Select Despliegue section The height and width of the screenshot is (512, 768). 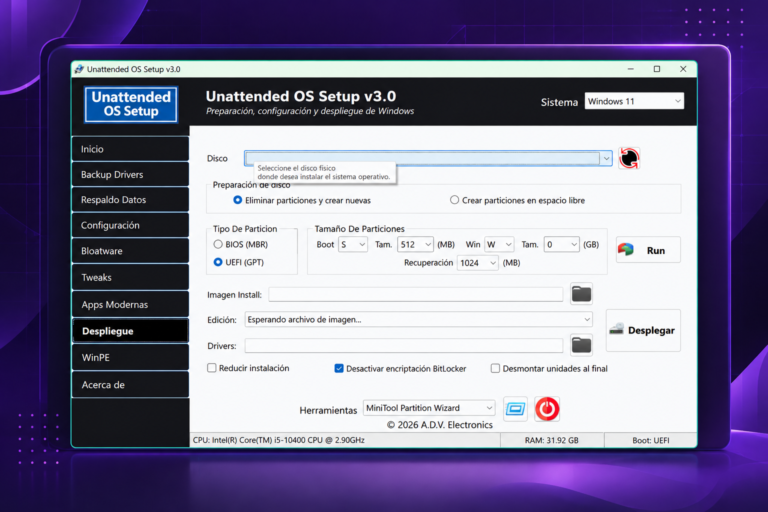(130, 331)
